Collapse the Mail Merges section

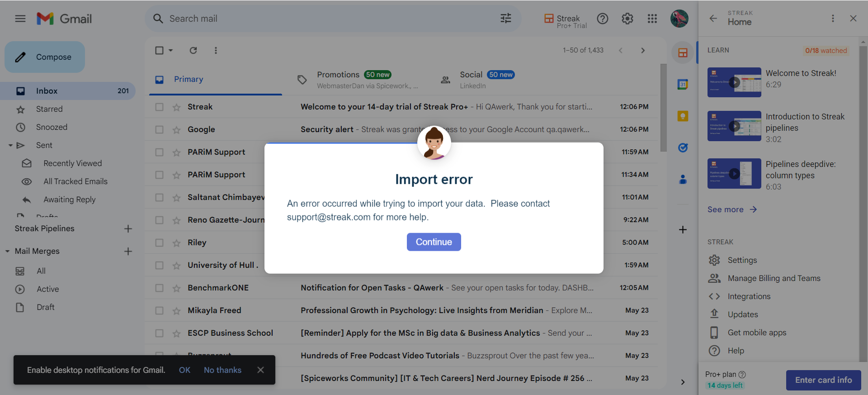click(x=7, y=251)
